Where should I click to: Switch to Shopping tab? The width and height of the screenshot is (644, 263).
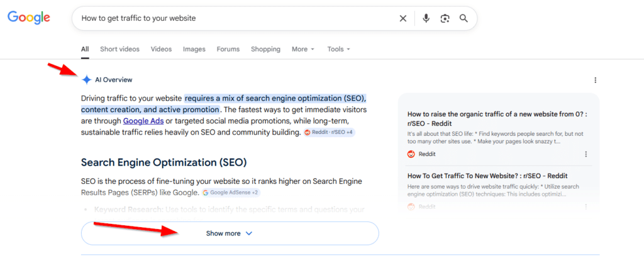pyautogui.click(x=266, y=49)
